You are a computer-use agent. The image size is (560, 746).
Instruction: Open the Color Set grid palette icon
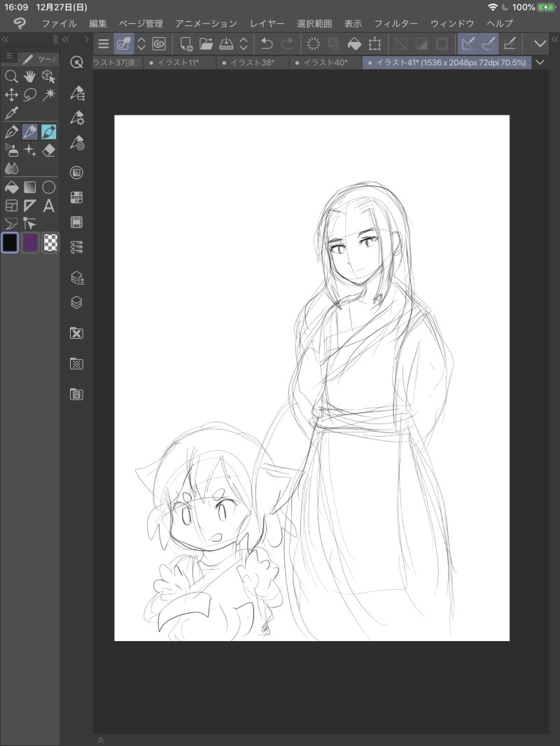coord(76,197)
